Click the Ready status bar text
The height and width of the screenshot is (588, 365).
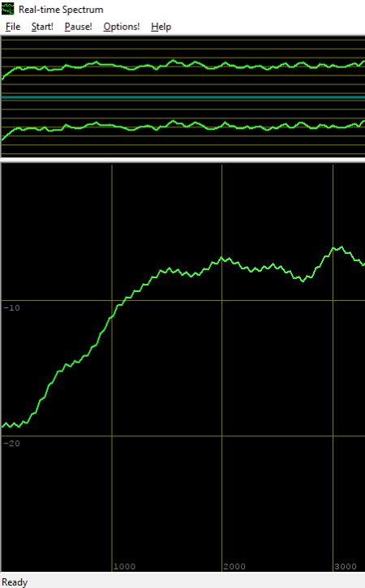(15, 582)
